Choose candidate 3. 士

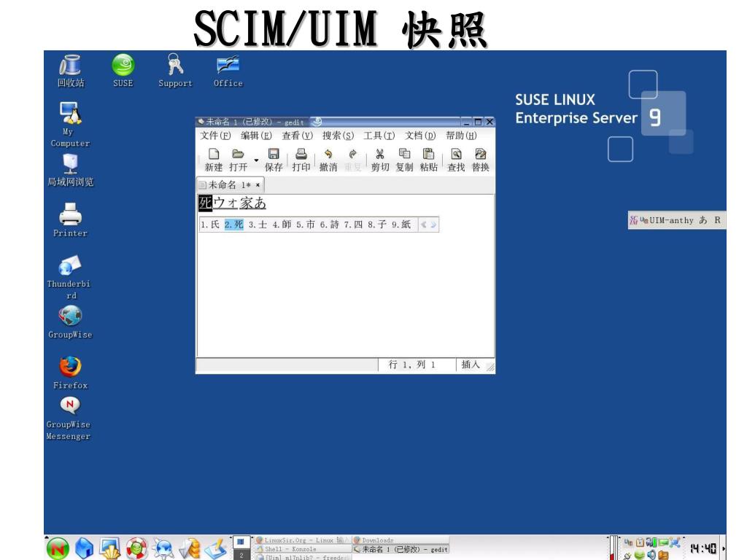tap(258, 225)
